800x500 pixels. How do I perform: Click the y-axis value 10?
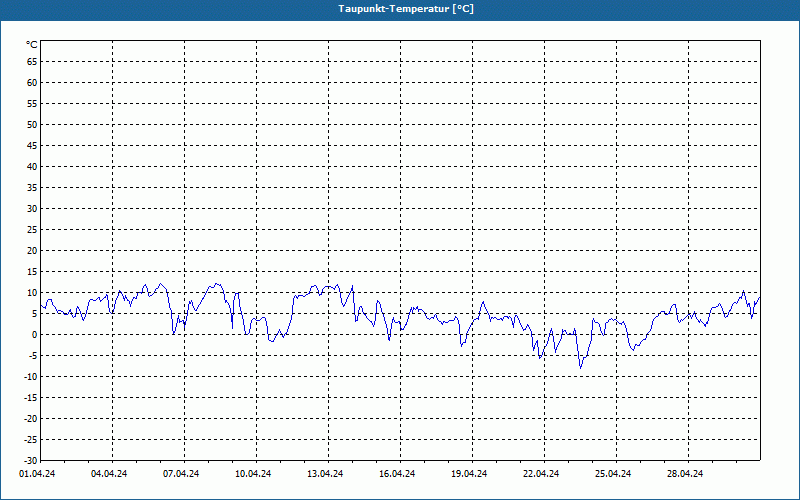32,293
